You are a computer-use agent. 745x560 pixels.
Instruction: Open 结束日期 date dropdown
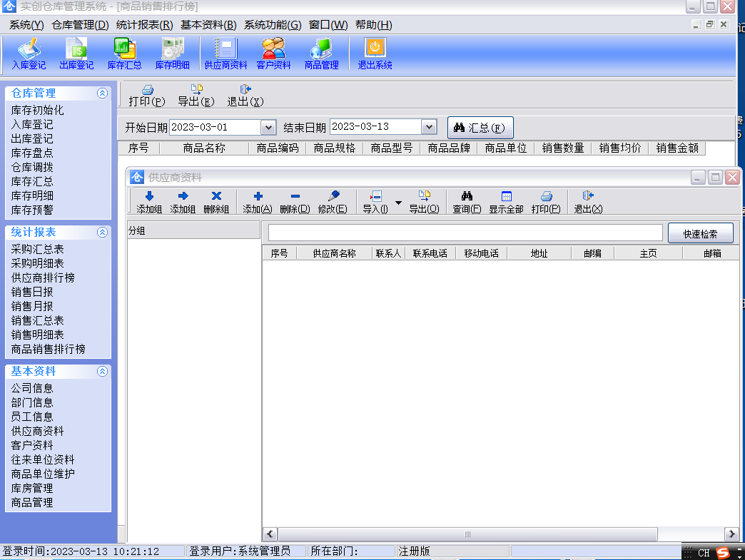[429, 127]
